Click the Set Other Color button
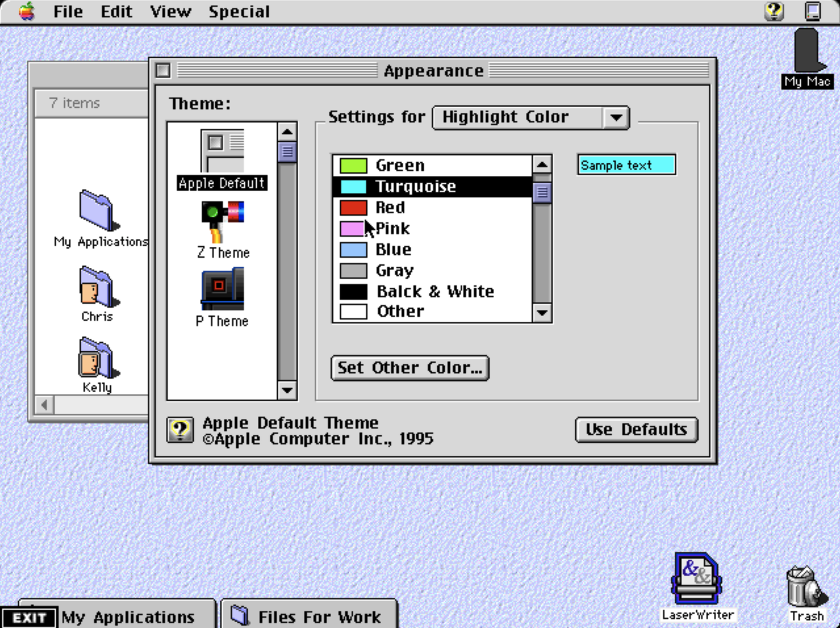The height and width of the screenshot is (628, 840). 409,368
